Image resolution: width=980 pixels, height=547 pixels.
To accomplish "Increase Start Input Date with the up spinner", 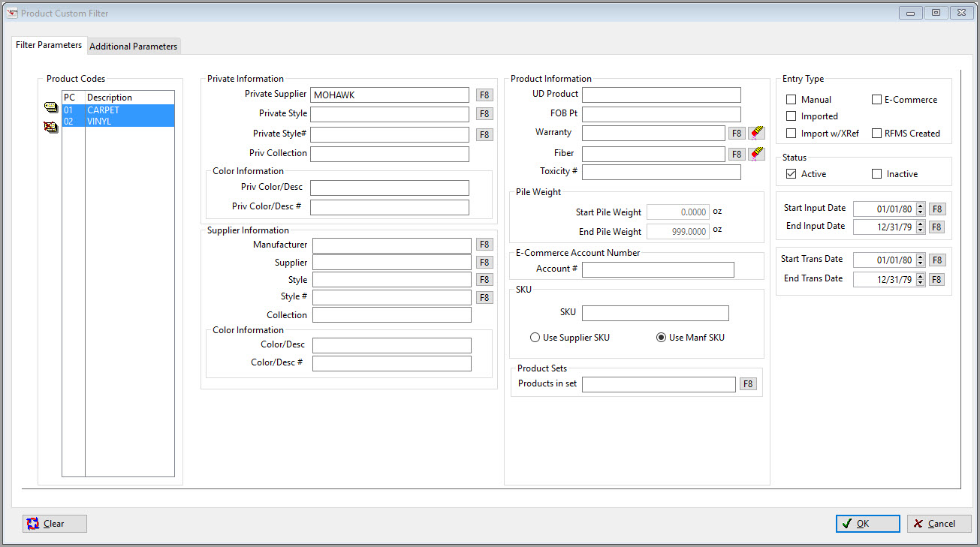I will [x=921, y=206].
